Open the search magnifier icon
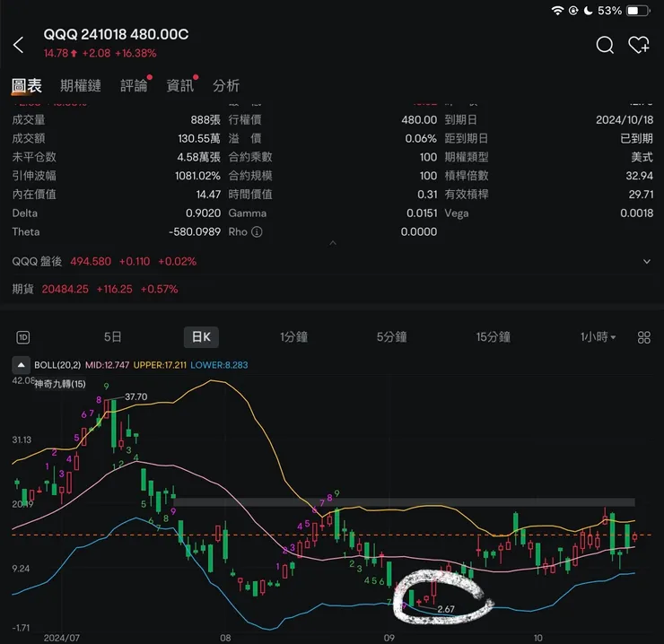This screenshot has width=664, height=644. pyautogui.click(x=605, y=45)
